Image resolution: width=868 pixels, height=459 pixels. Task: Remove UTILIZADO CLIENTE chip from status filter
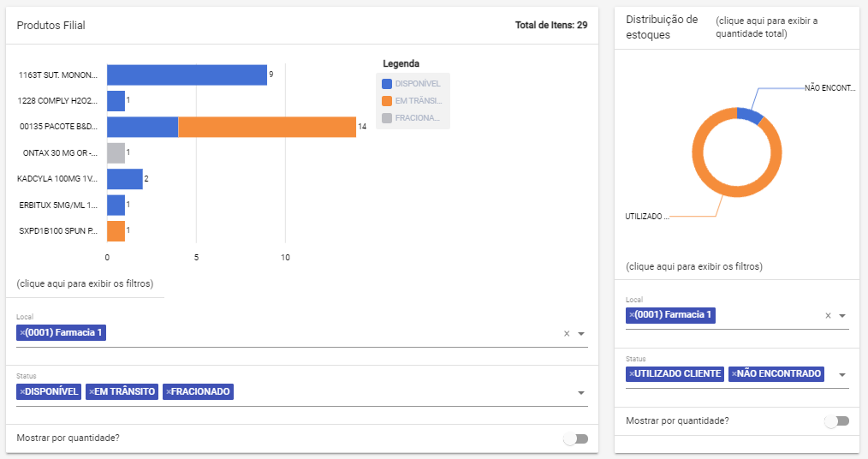click(632, 374)
